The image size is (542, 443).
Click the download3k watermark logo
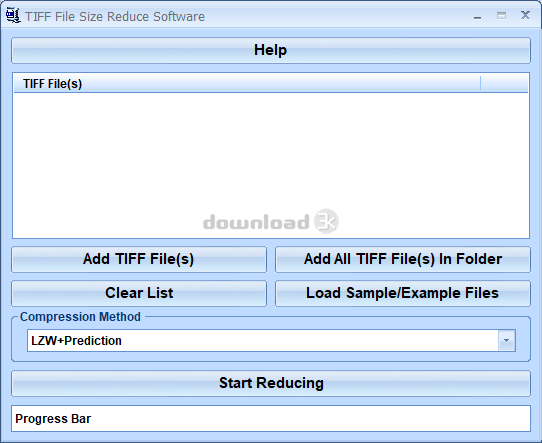coord(271,222)
